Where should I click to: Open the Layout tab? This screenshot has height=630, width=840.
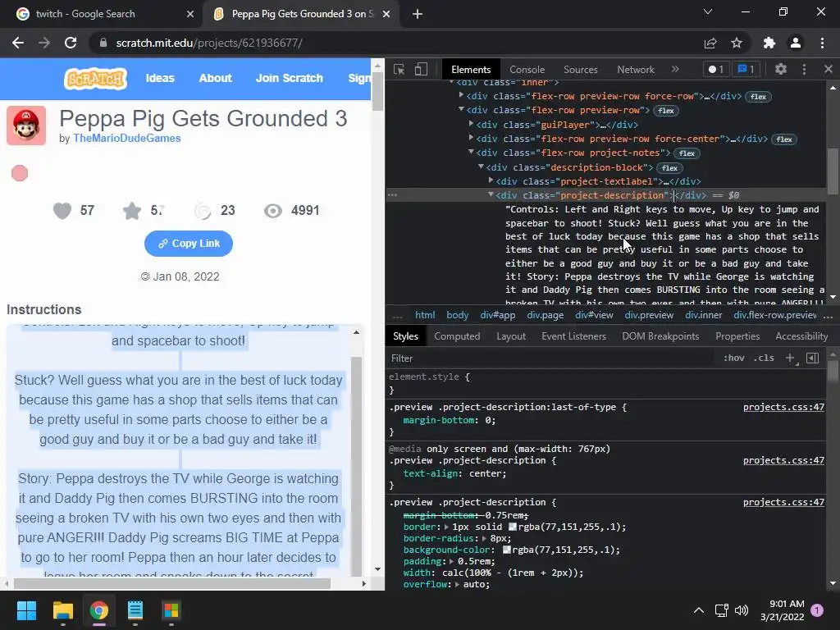(511, 336)
